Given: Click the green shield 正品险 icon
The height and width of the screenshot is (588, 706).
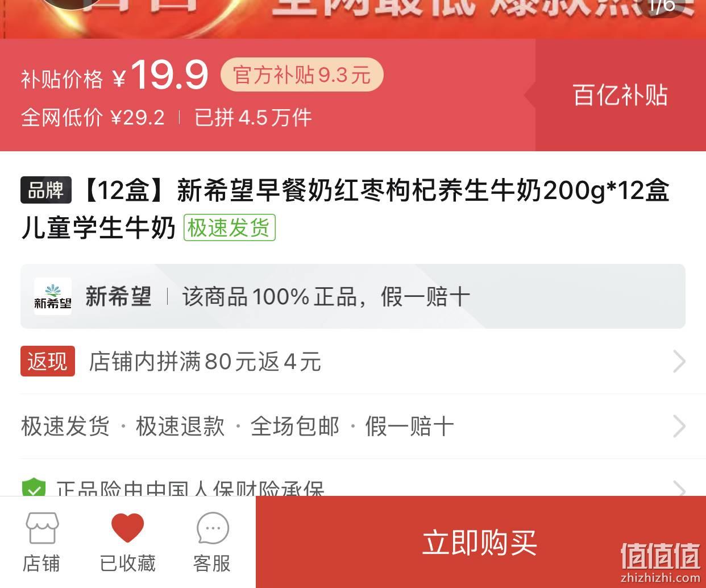Looking at the screenshot, I should tap(34, 487).
